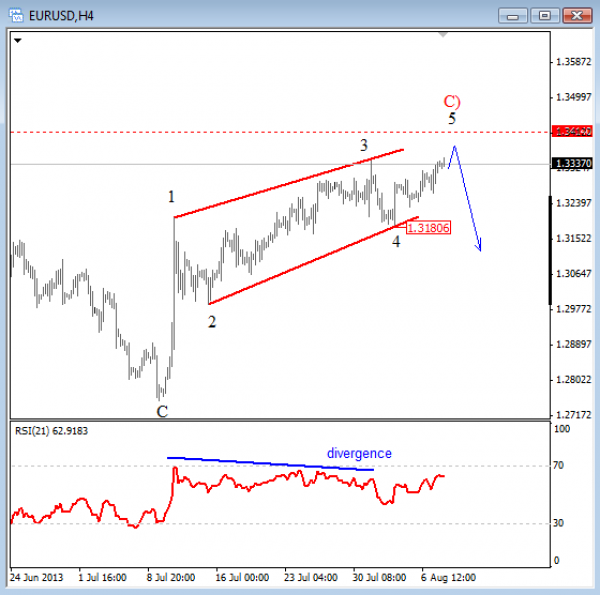Minimize the EURUSD,H4 chart window
The image size is (600, 595).
pyautogui.click(x=514, y=14)
